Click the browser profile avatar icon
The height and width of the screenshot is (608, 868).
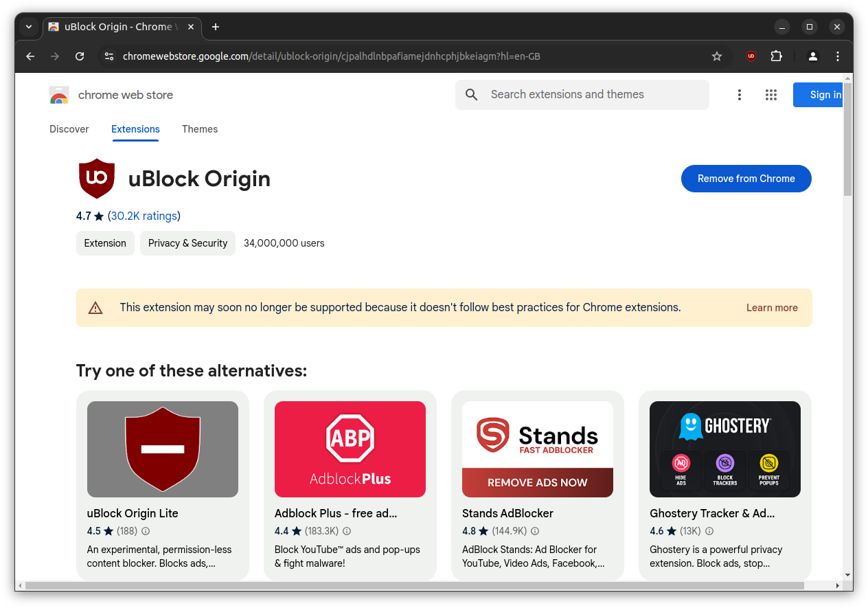[x=813, y=56]
